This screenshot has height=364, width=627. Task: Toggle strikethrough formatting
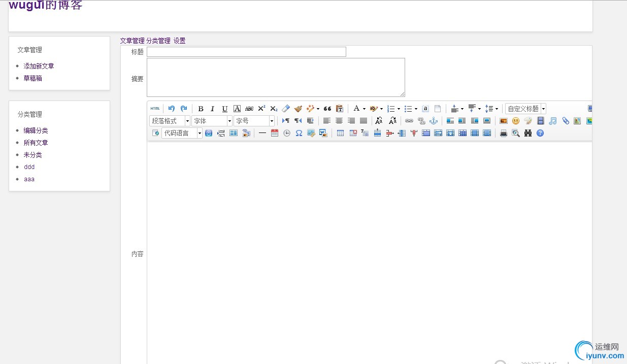pos(249,109)
